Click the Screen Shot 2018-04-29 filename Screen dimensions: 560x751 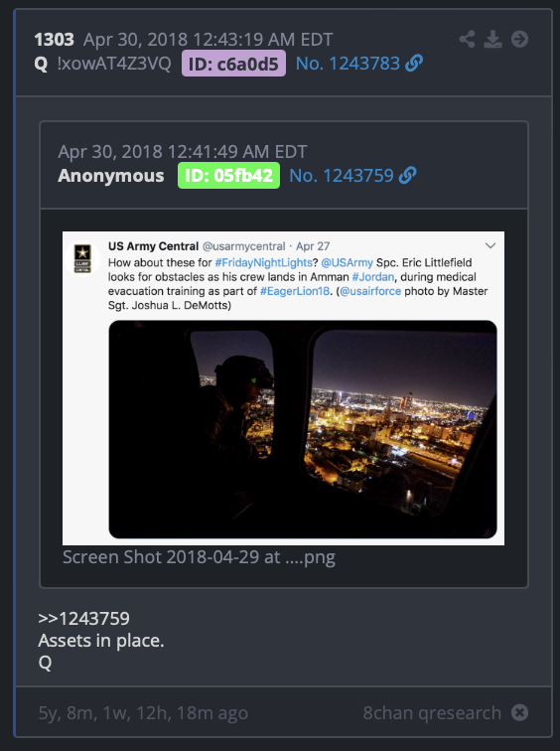click(x=199, y=557)
